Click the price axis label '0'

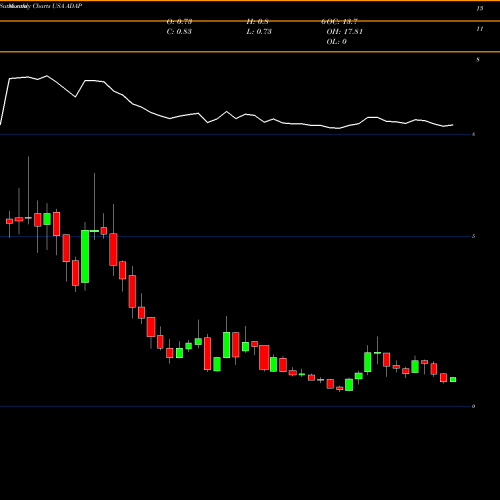pos(473,406)
